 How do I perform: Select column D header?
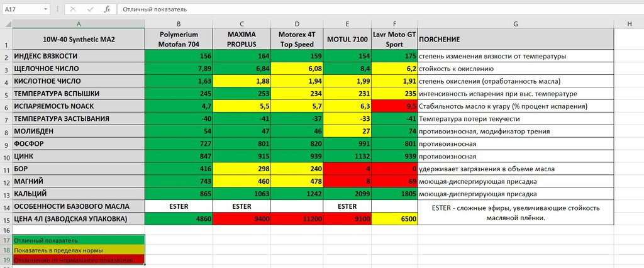297,24
